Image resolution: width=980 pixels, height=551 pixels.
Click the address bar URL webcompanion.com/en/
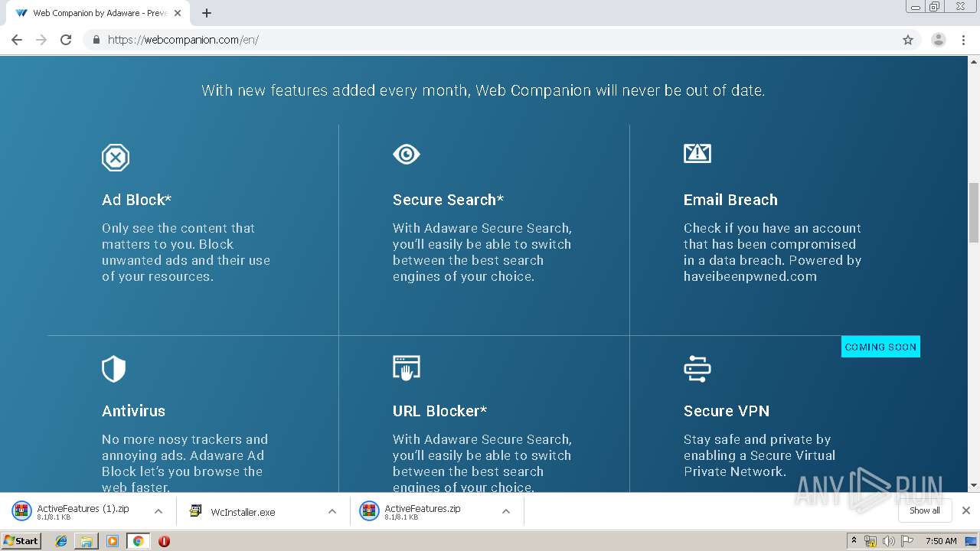183,40
